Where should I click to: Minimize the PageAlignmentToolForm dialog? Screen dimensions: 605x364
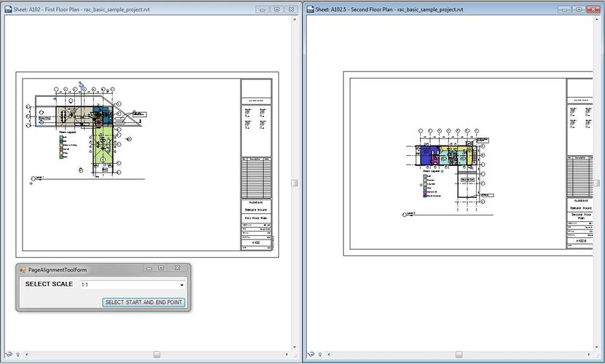click(x=149, y=269)
